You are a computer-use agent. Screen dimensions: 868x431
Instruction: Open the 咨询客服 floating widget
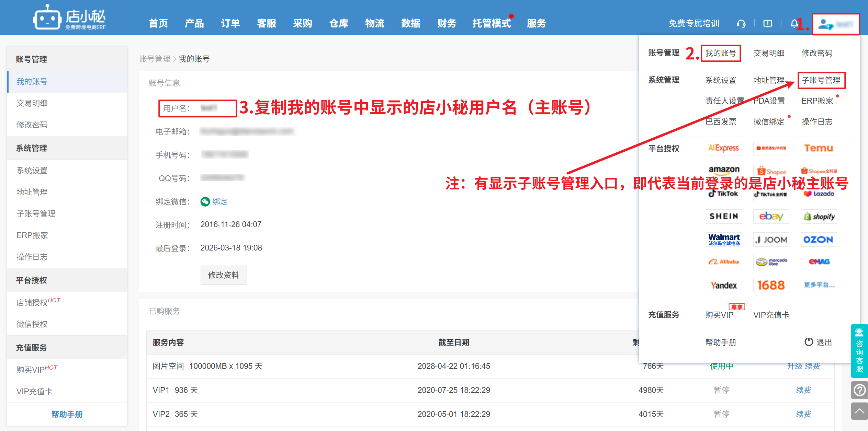click(x=859, y=351)
